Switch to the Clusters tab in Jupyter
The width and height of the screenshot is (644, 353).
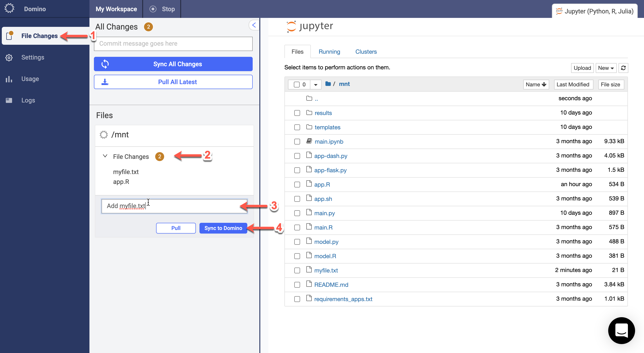point(366,52)
